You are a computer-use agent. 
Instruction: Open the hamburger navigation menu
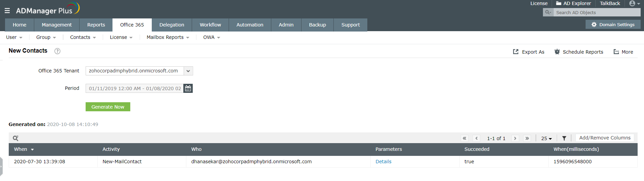pos(7,11)
